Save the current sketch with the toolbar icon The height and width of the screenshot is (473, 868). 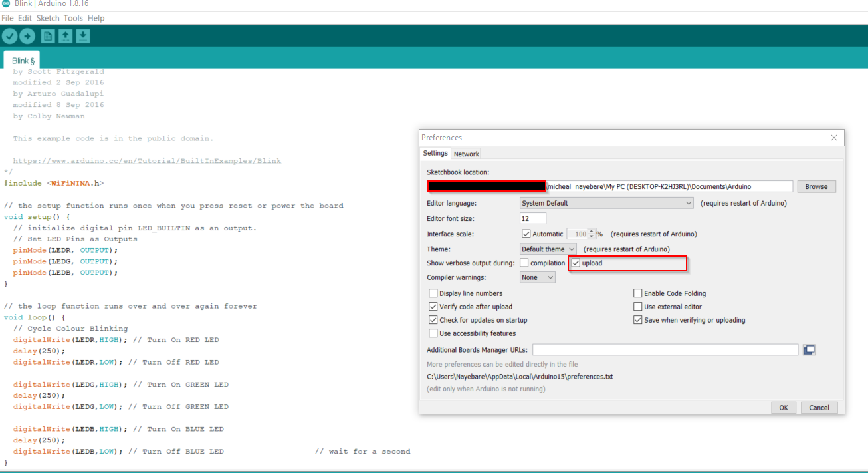82,36
